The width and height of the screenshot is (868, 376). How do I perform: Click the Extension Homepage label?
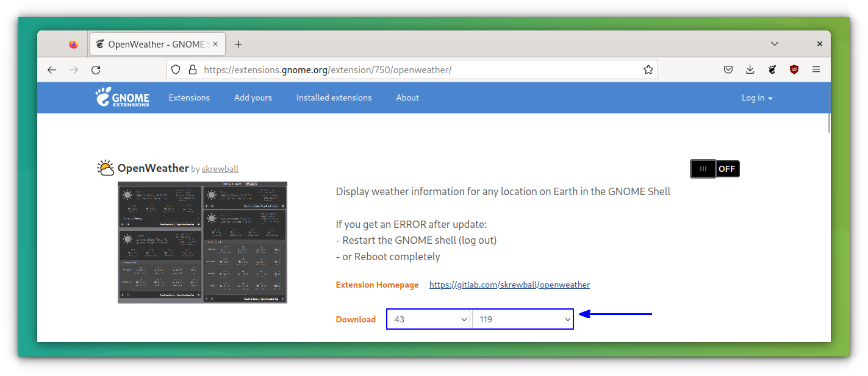pyautogui.click(x=377, y=285)
